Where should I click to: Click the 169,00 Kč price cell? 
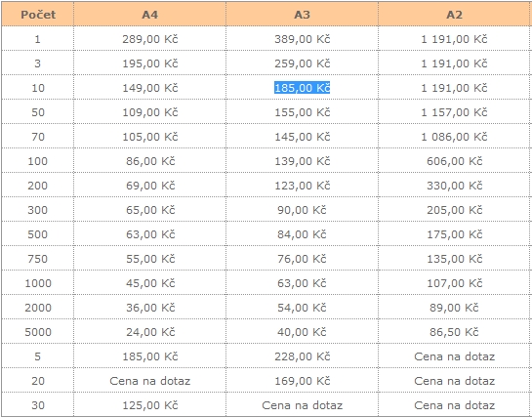[302, 381]
